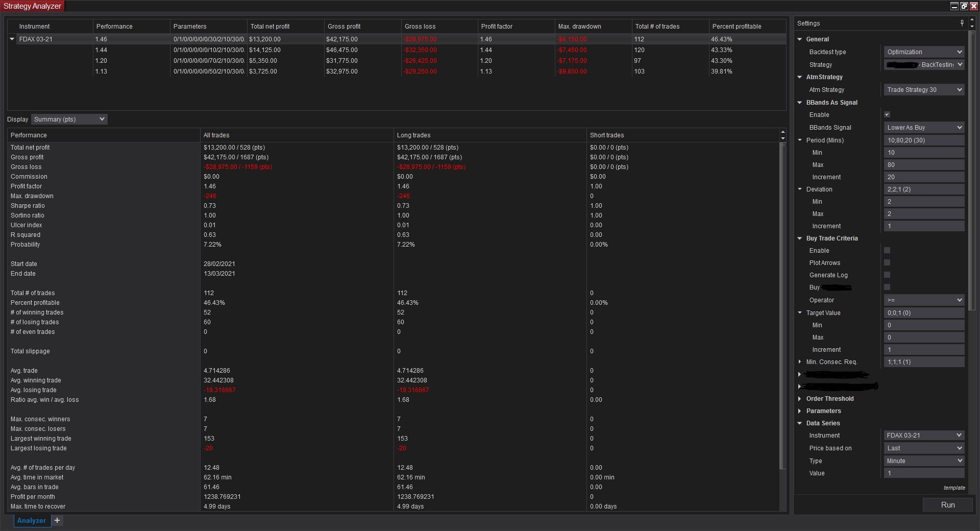Expand the Order Threshold section
The height and width of the screenshot is (531, 980).
[800, 399]
